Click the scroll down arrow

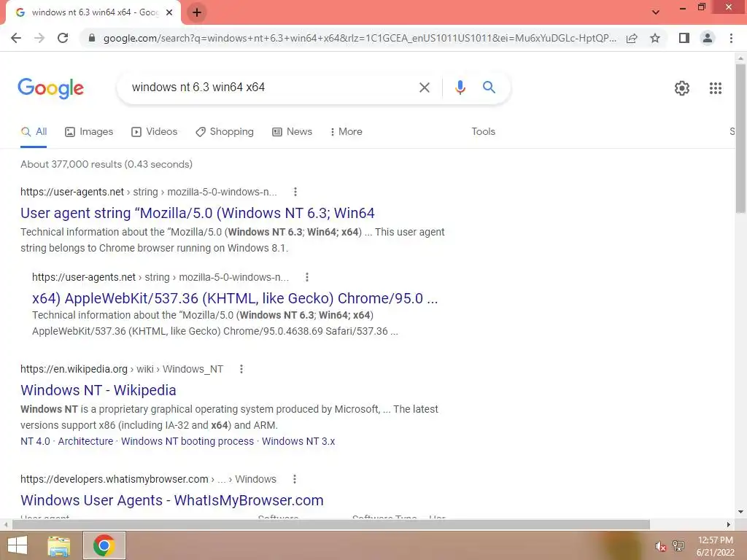[x=740, y=512]
